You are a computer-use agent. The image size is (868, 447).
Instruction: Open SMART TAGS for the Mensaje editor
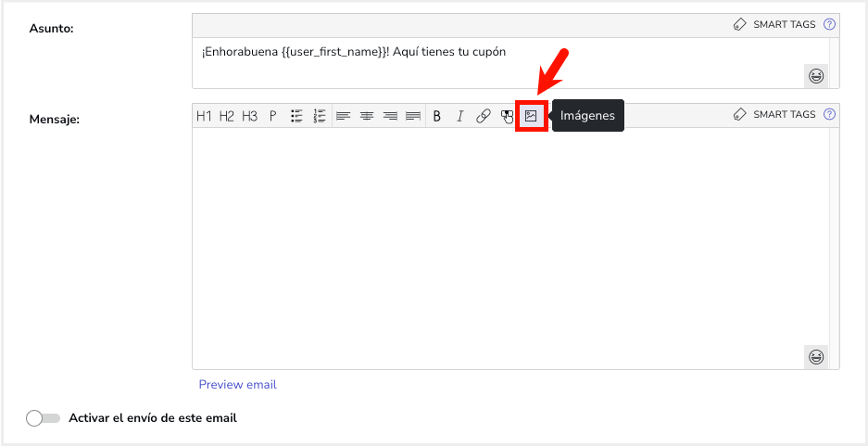774,115
